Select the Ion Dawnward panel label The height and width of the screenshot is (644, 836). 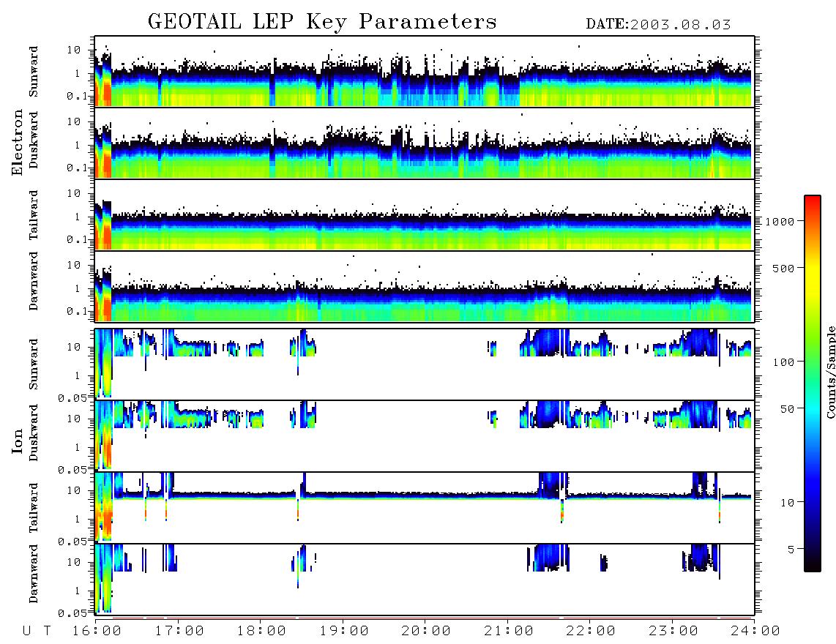pyautogui.click(x=34, y=574)
